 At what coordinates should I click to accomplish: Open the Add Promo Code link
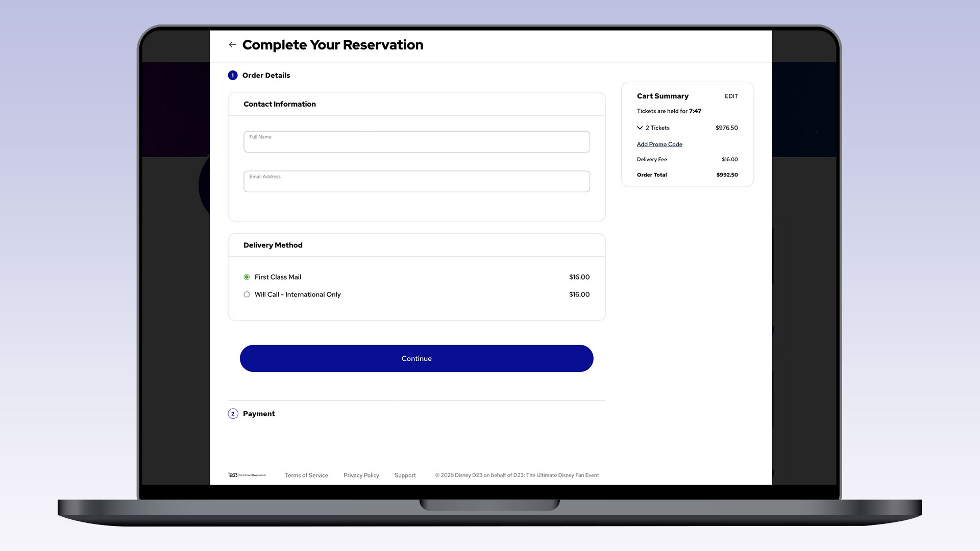coord(659,144)
